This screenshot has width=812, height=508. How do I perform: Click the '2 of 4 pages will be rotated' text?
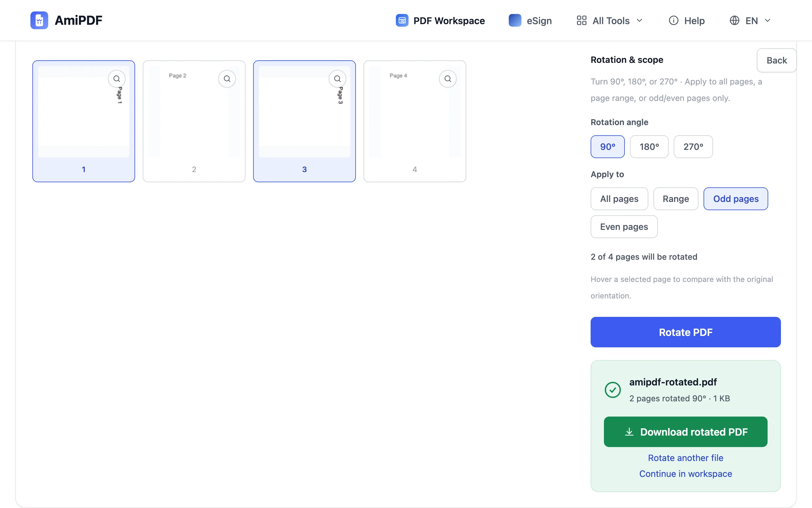point(644,257)
